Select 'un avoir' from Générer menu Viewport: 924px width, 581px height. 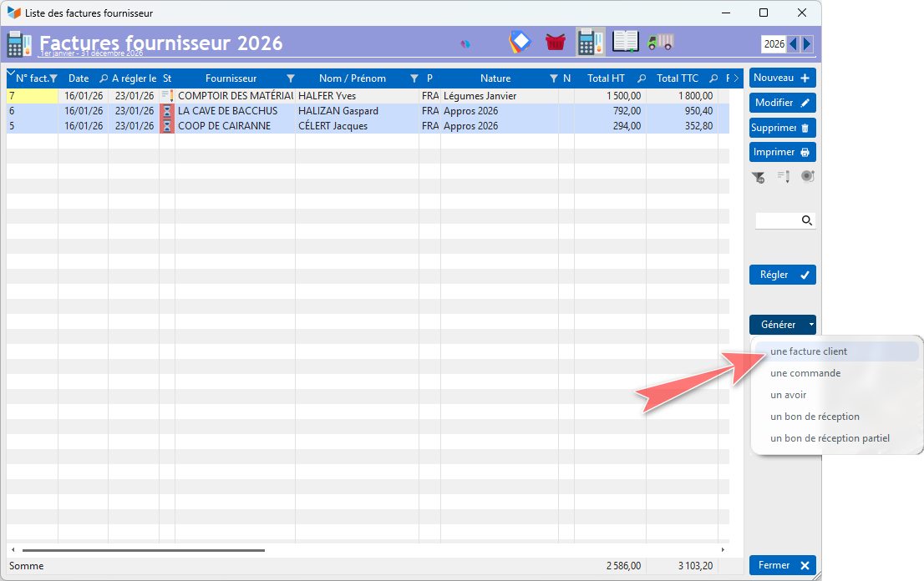point(789,395)
